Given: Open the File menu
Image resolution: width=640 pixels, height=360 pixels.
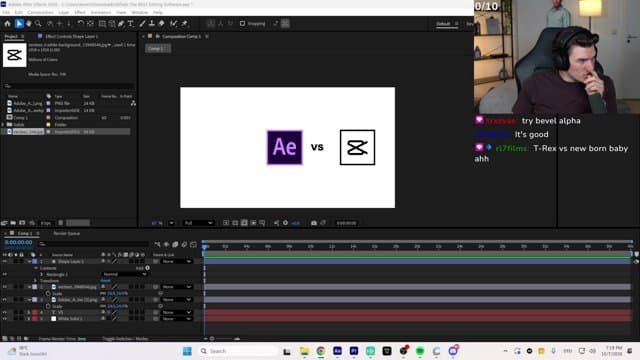Looking at the screenshot, I should (6, 13).
